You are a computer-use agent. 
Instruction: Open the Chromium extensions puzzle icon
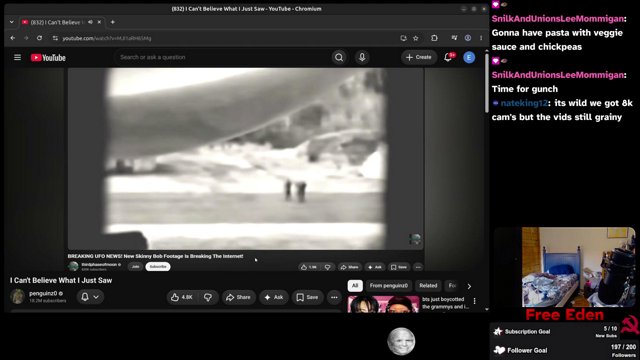click(434, 38)
